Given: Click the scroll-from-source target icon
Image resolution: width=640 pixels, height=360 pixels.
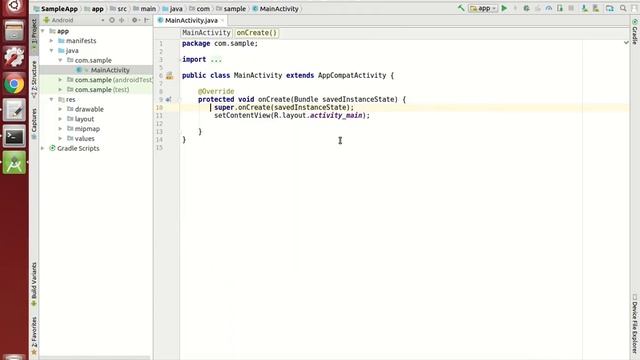Looking at the screenshot, I should [x=111, y=20].
